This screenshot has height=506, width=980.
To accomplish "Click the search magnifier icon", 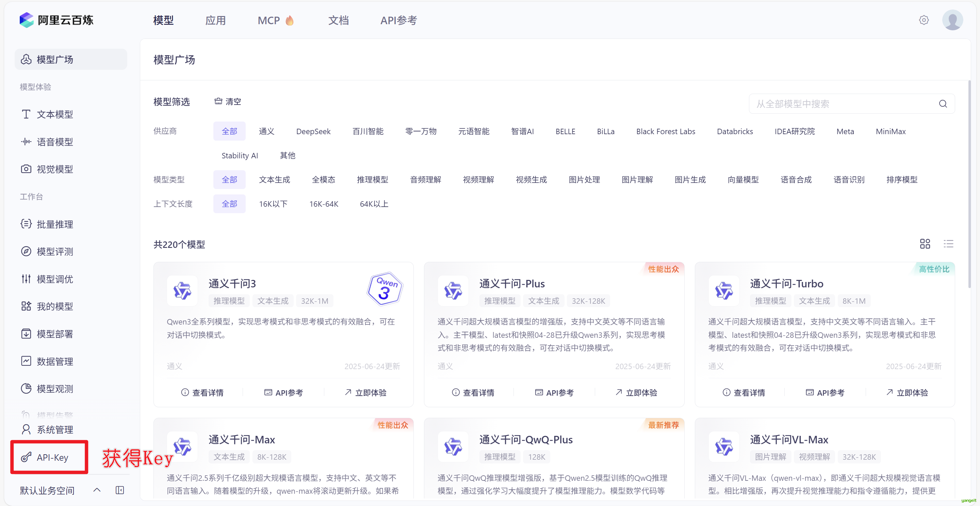I will point(943,104).
